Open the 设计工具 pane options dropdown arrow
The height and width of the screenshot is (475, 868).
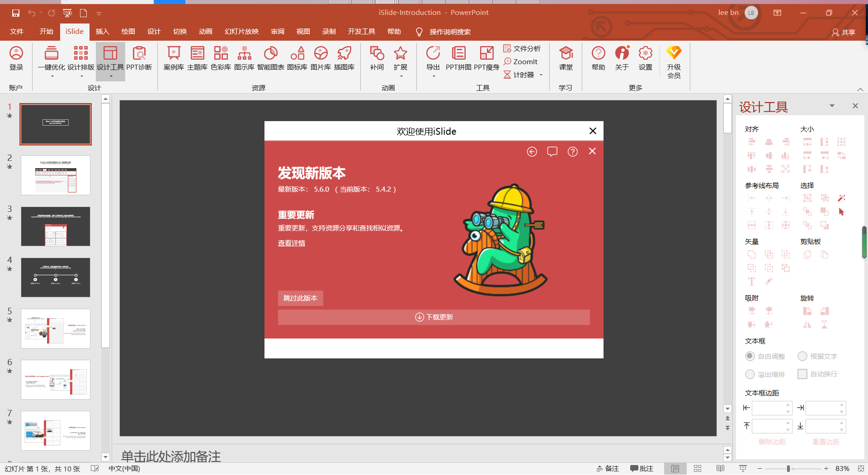(x=832, y=106)
